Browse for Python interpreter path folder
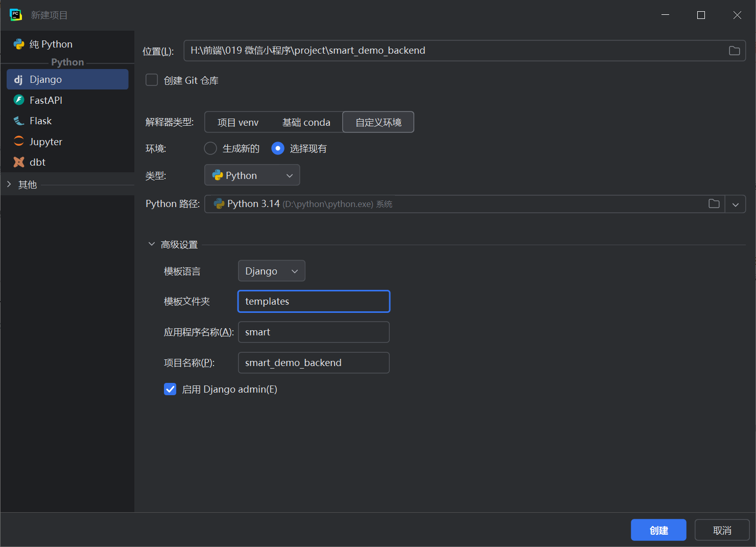The image size is (756, 547). pos(714,204)
